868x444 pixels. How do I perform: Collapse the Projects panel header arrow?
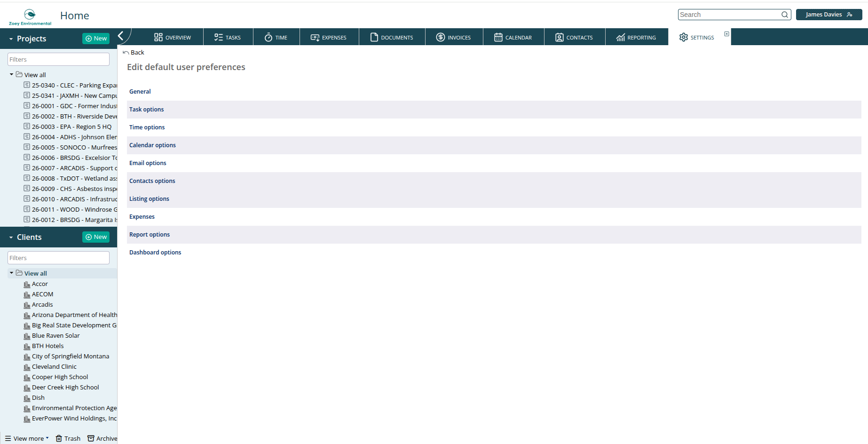[x=11, y=39]
